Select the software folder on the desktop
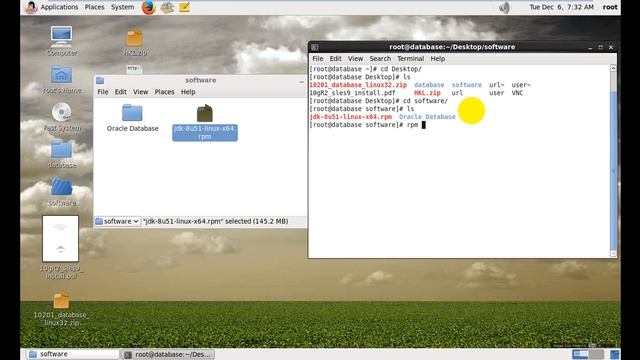This screenshot has height=360, width=640. (x=62, y=192)
